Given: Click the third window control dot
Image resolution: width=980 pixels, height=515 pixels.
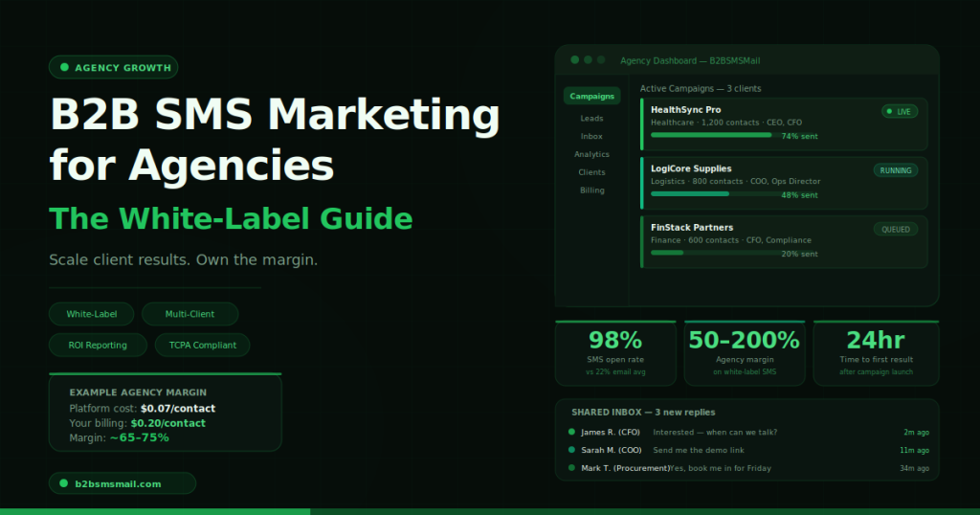Looking at the screenshot, I should pyautogui.click(x=601, y=60).
